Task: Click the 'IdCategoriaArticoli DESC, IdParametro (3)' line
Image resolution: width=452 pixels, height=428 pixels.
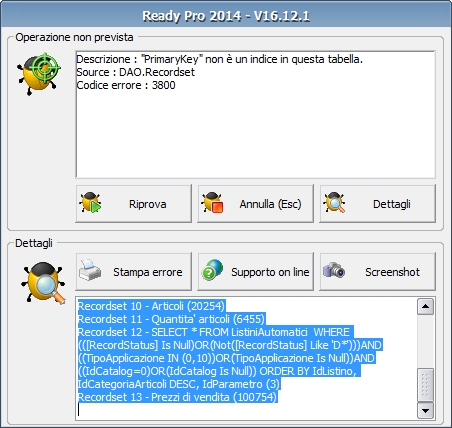Action: pyautogui.click(x=179, y=384)
